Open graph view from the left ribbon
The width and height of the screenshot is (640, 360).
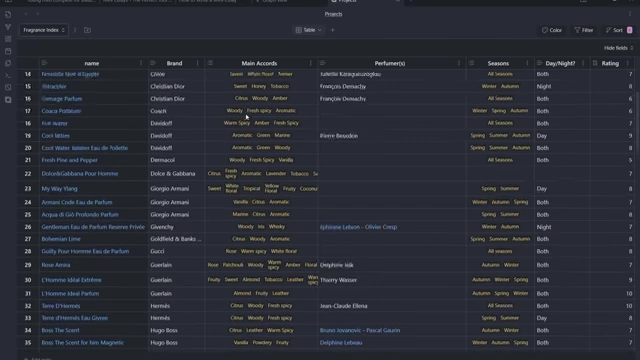point(8,27)
